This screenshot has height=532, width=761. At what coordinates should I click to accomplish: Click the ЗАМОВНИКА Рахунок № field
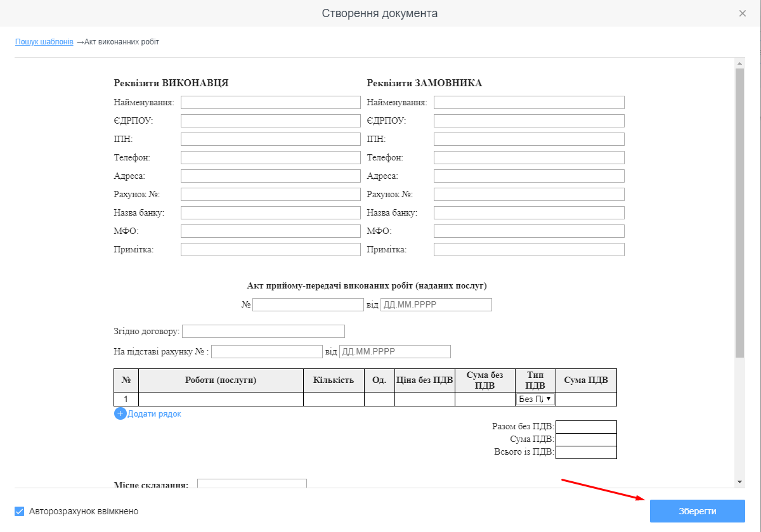[x=529, y=194]
